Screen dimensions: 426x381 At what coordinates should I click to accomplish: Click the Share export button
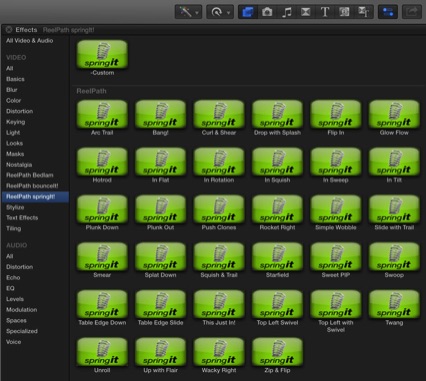click(x=412, y=12)
